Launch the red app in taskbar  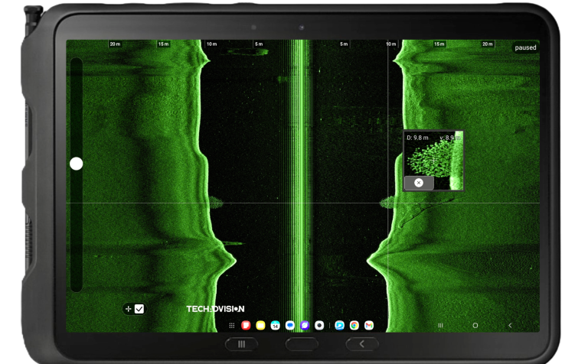[x=246, y=325]
